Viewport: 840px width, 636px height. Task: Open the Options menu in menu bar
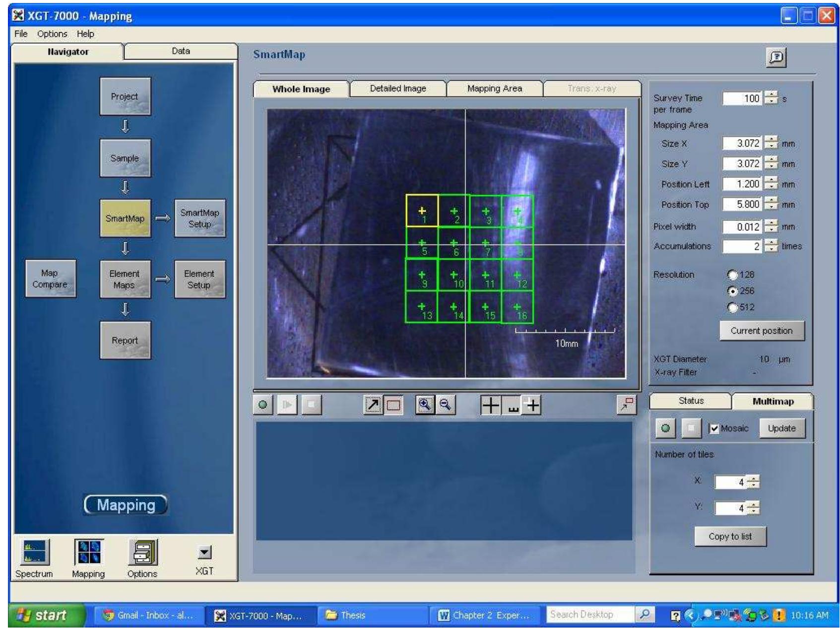[x=52, y=34]
